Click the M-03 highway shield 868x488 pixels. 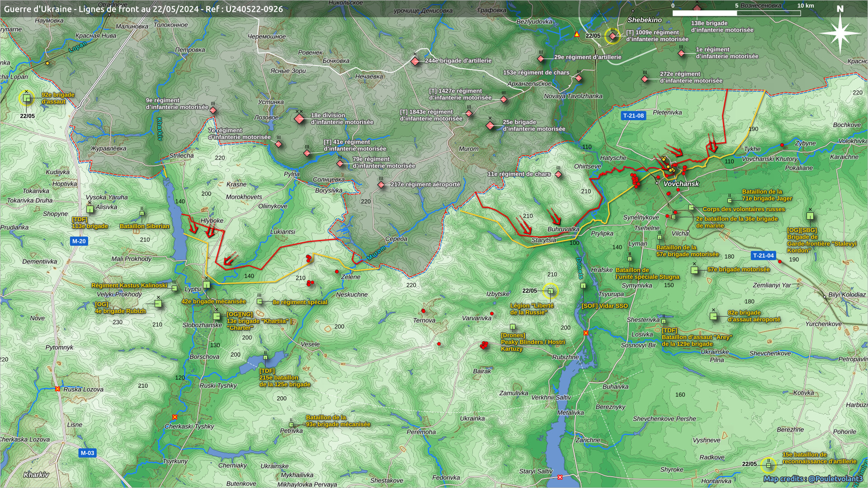tap(87, 453)
